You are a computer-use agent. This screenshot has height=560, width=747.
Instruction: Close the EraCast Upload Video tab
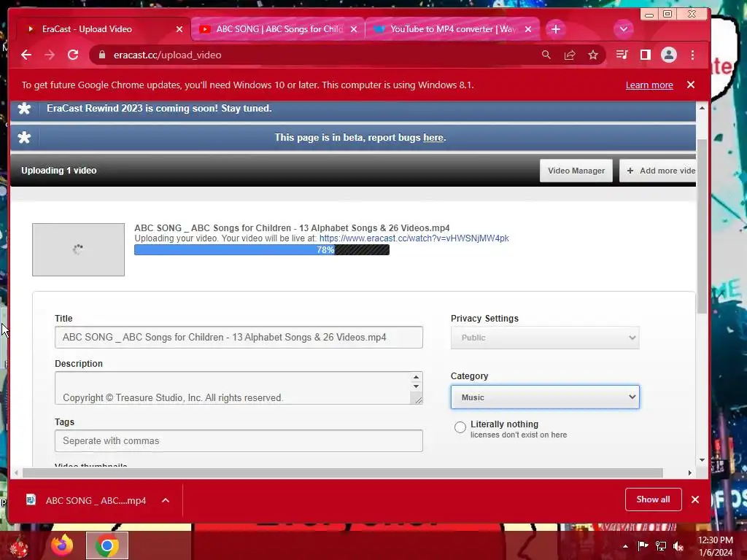(x=179, y=29)
